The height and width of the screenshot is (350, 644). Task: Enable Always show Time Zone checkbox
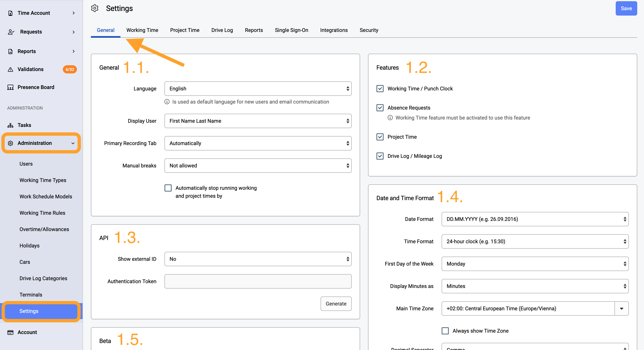pos(445,331)
